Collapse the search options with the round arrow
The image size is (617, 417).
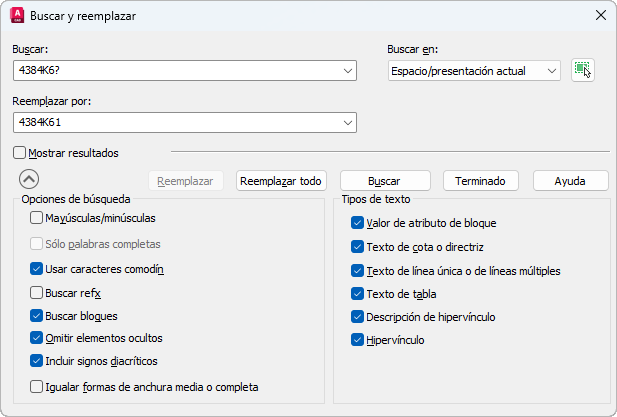pyautogui.click(x=29, y=180)
